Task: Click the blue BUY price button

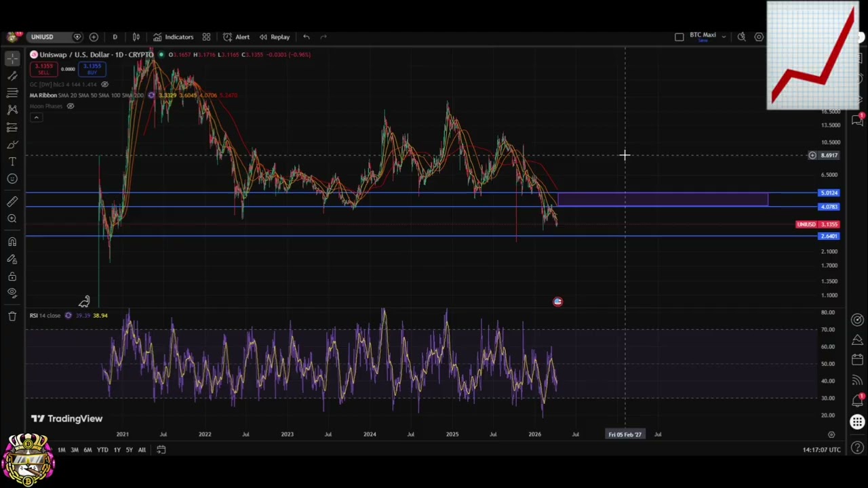Action: 92,69
